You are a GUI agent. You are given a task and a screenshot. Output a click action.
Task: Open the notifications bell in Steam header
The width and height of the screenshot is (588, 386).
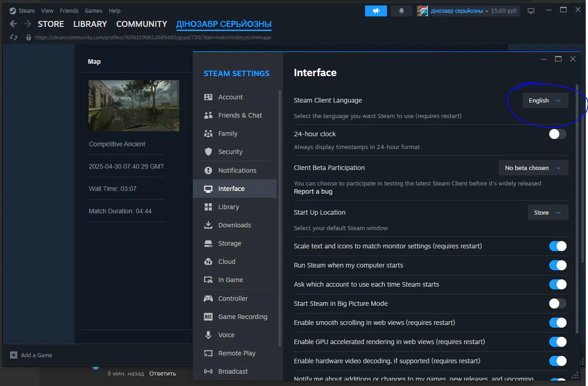402,11
